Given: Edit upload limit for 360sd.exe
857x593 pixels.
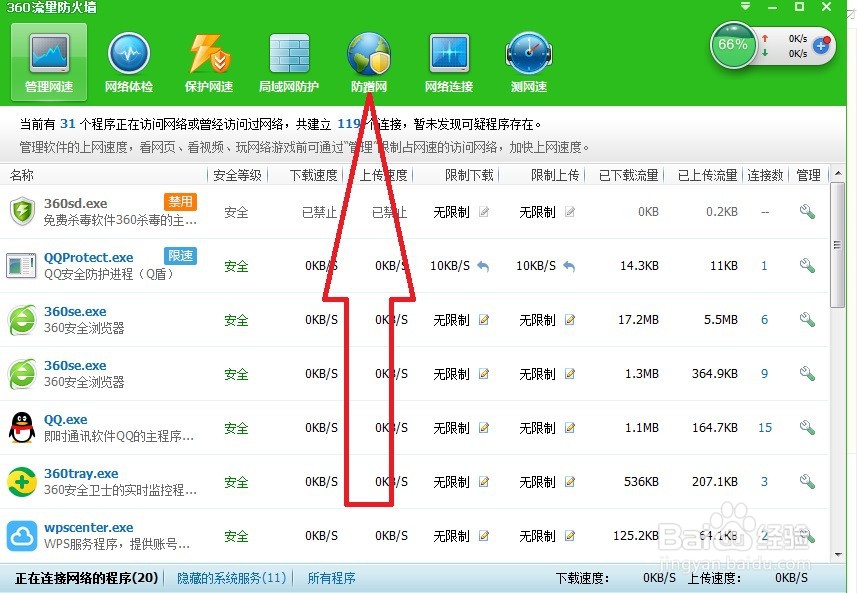Looking at the screenshot, I should (570, 212).
